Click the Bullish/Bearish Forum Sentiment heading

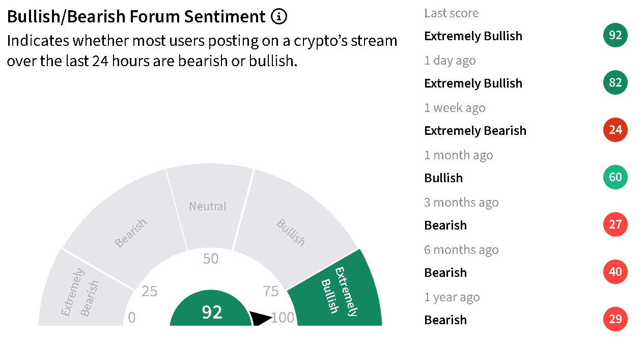pos(136,17)
